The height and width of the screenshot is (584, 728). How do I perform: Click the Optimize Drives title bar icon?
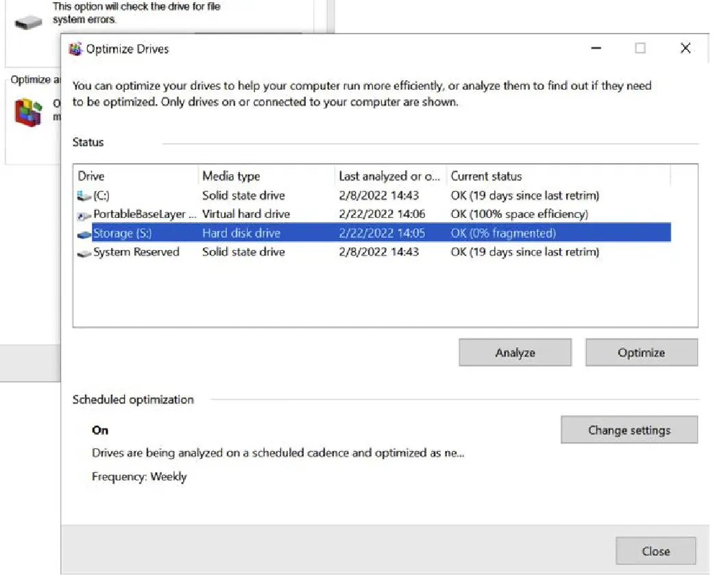click(x=75, y=49)
